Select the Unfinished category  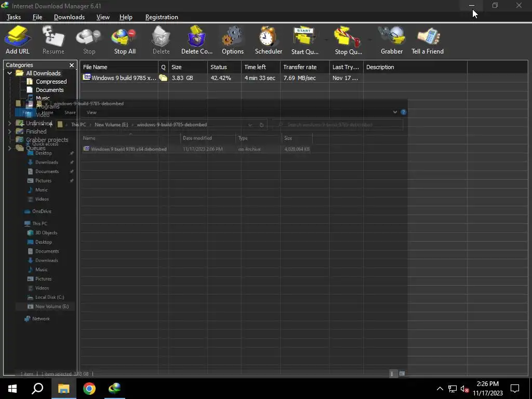[x=39, y=123]
